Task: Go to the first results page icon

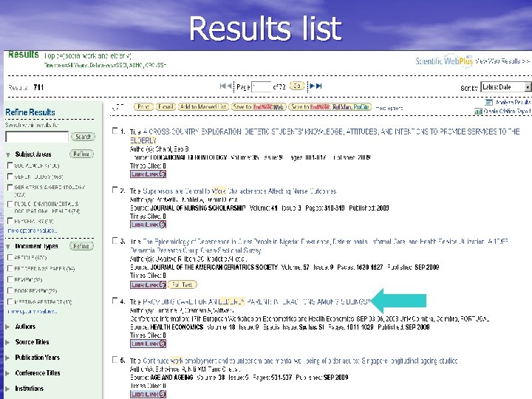Action: [222, 86]
